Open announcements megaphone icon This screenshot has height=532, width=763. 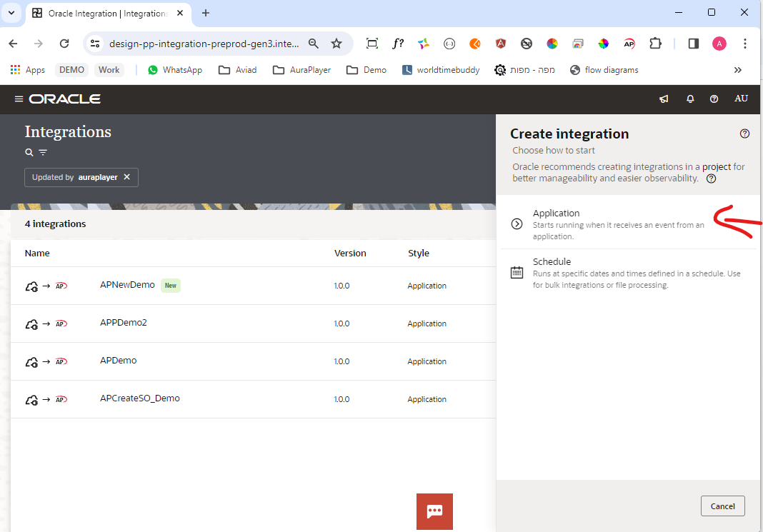664,99
